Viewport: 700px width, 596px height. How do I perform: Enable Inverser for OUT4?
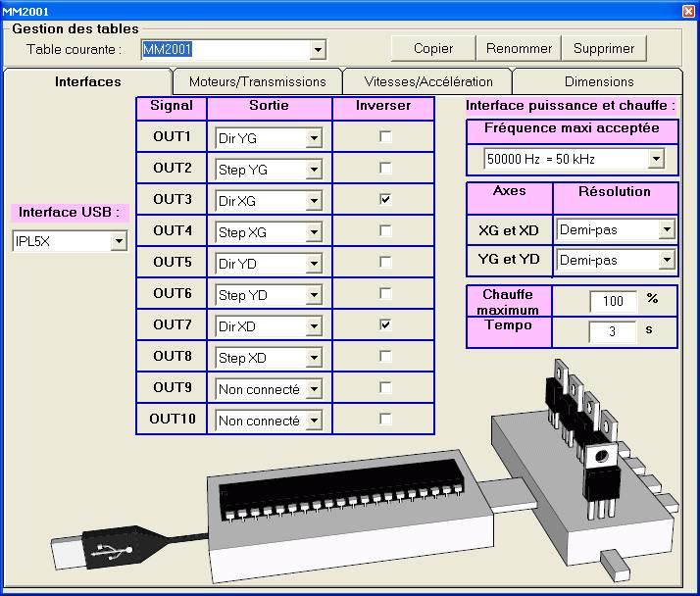point(385,230)
